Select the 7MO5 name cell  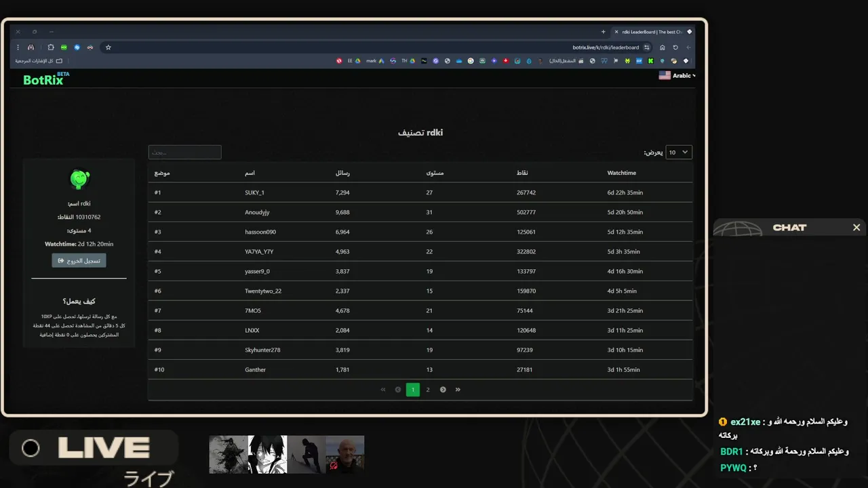(253, 310)
